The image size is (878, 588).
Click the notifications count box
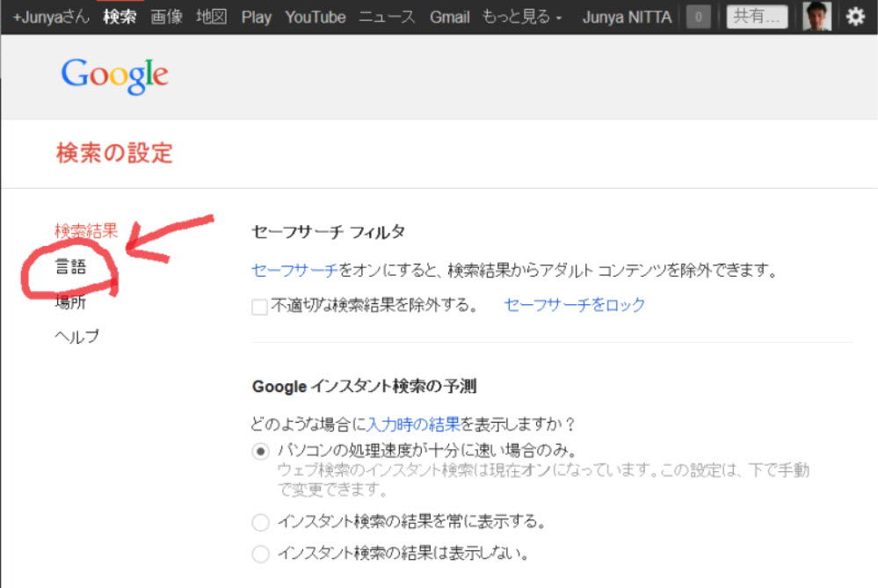pyautogui.click(x=698, y=17)
